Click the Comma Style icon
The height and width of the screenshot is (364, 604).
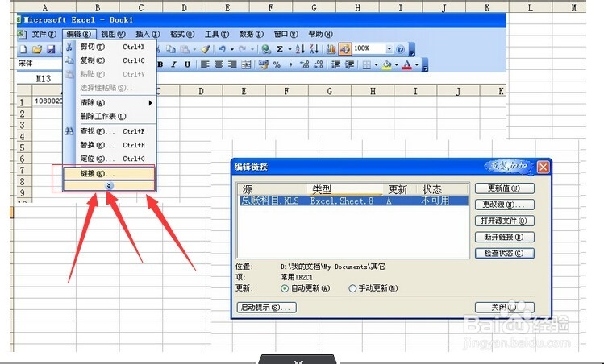290,64
